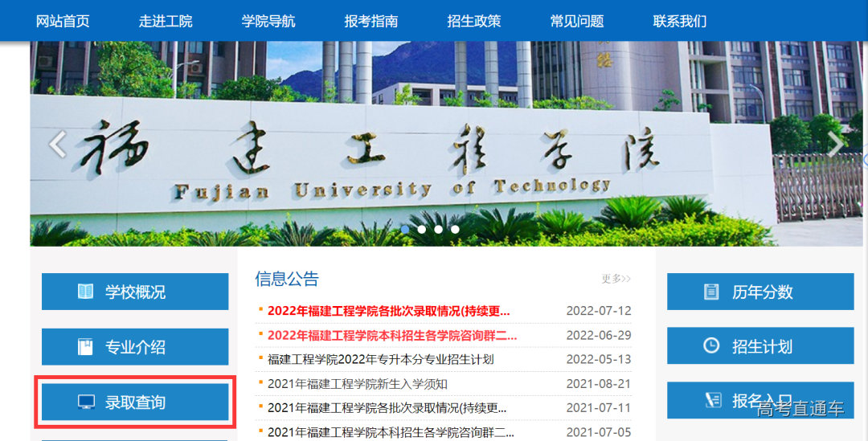Viewport: 868px width, 441px height.
Task: Open the 2021年福建工程学院各批次录取情况 announcement
Action: tap(387, 408)
